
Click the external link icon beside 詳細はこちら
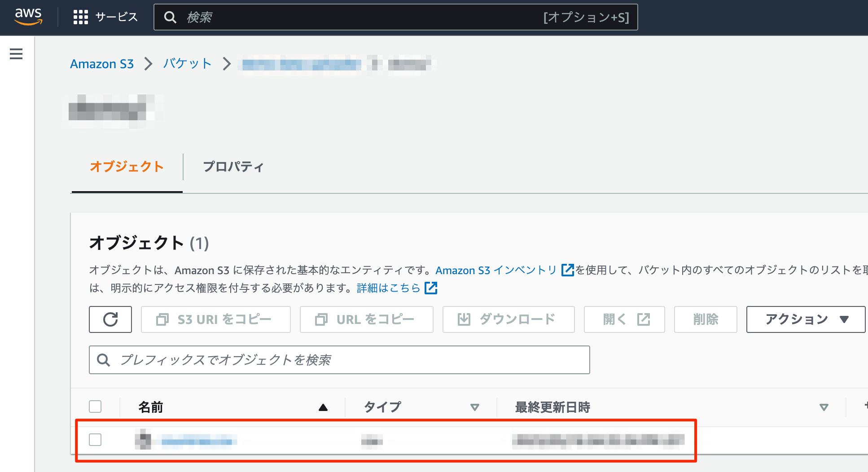[x=430, y=288]
